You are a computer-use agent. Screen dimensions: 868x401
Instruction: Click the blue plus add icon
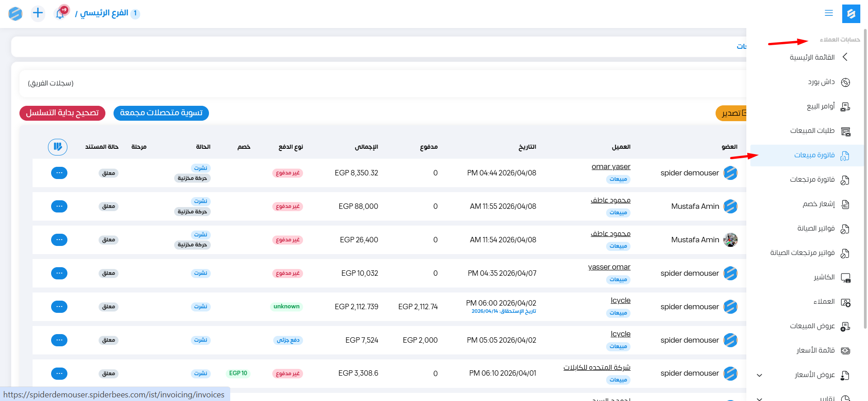pyautogui.click(x=38, y=13)
